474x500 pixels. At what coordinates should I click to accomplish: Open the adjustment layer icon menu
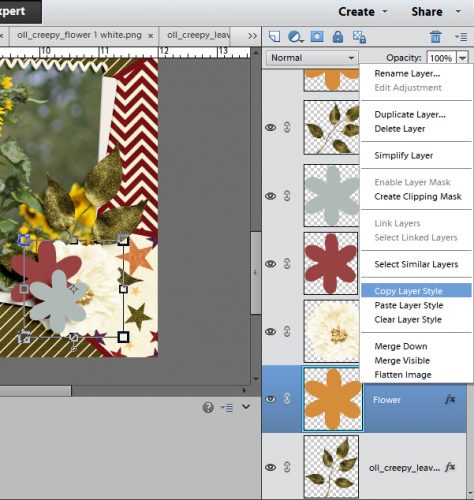pyautogui.click(x=295, y=36)
